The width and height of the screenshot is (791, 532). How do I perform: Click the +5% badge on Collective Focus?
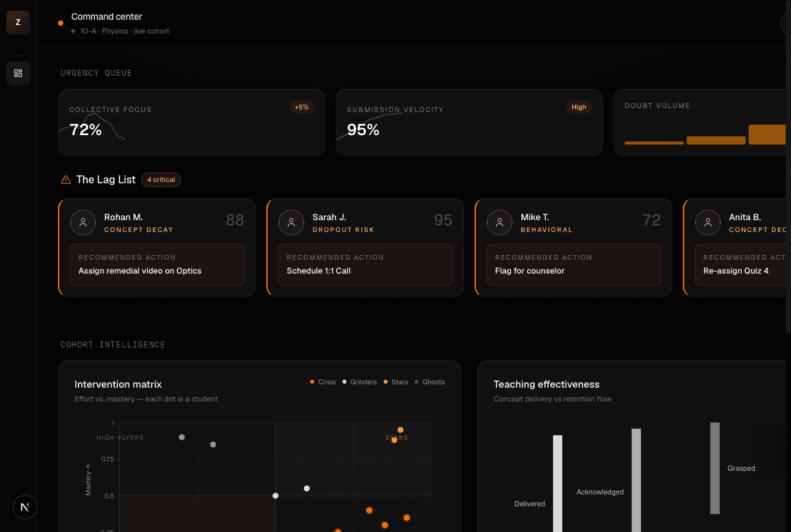click(x=301, y=107)
